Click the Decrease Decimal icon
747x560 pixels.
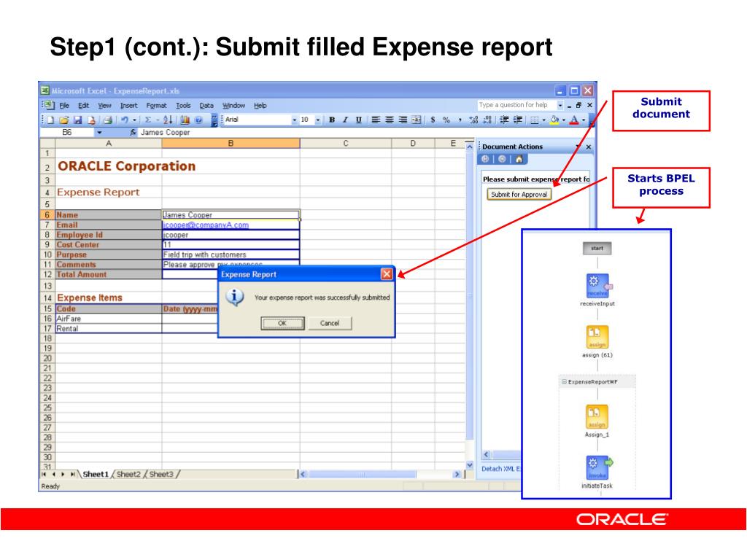(x=487, y=120)
